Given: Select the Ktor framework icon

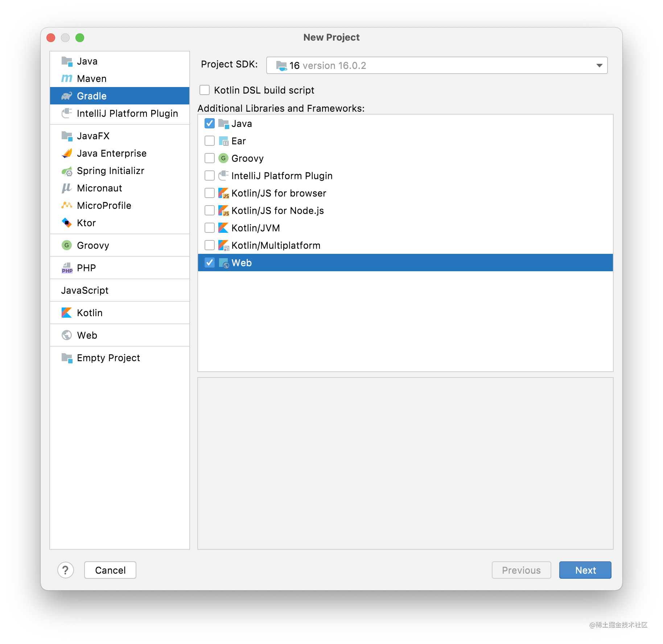Looking at the screenshot, I should click(x=67, y=223).
